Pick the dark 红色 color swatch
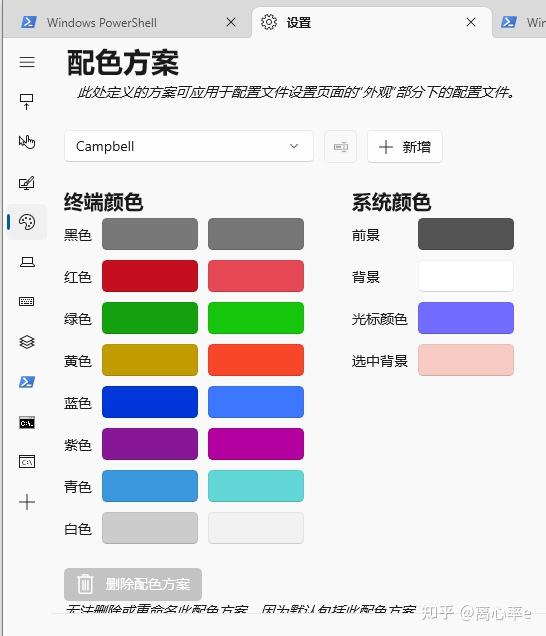The image size is (546, 636). (150, 276)
